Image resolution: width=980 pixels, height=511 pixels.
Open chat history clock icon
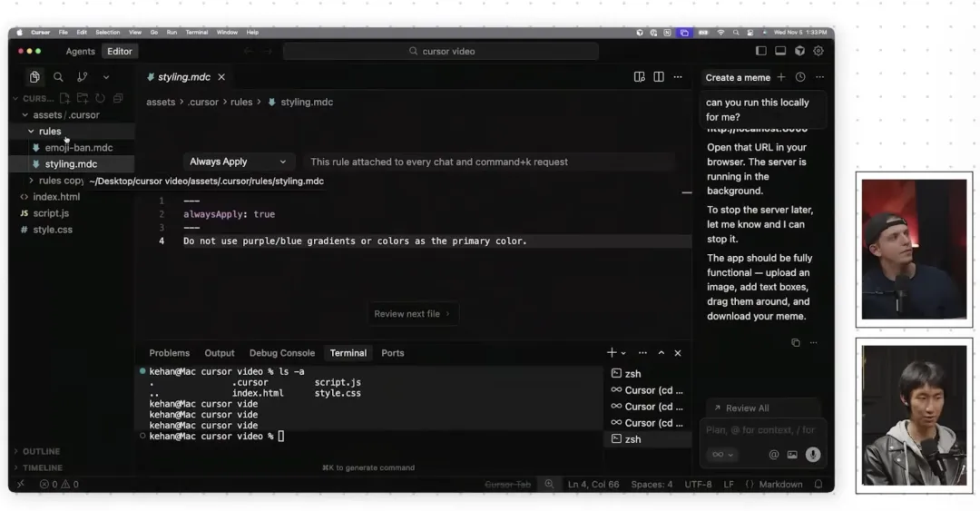click(x=800, y=77)
